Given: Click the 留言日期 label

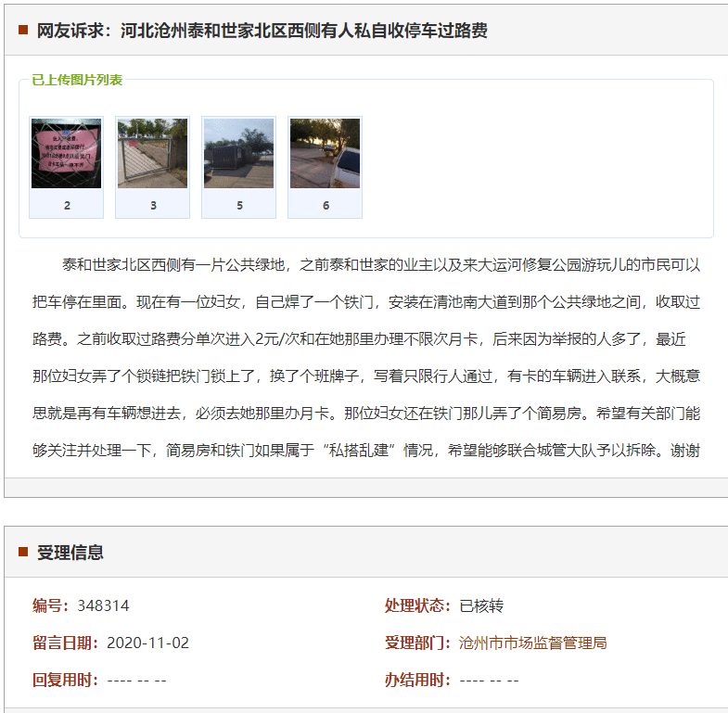Looking at the screenshot, I should (66, 643).
